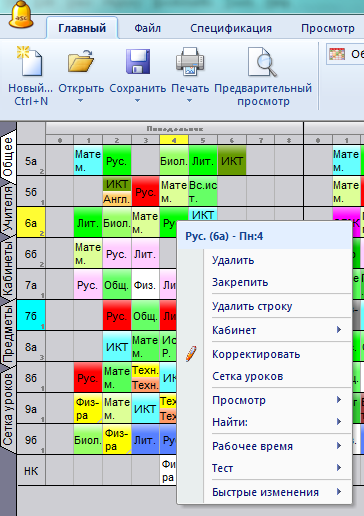Open the Спецификация ribbon tab
This screenshot has width=364, height=516.
click(x=231, y=28)
